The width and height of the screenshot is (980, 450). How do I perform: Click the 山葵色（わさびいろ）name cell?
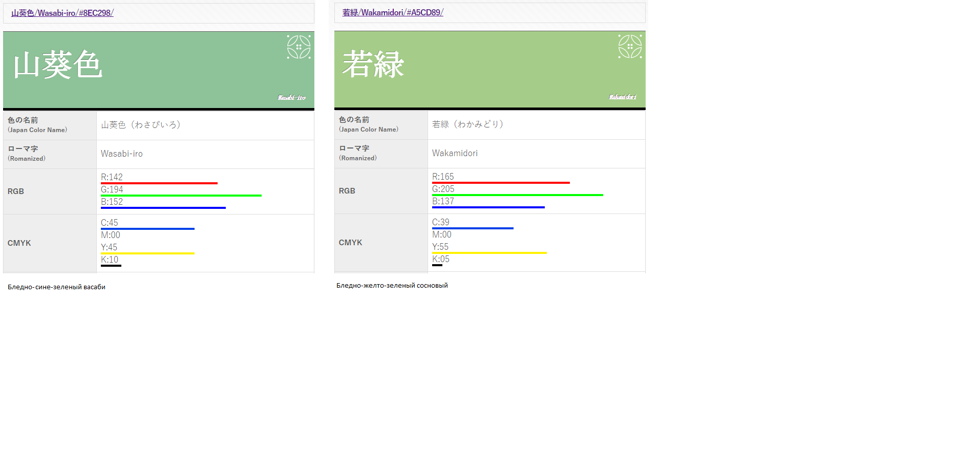(x=205, y=125)
